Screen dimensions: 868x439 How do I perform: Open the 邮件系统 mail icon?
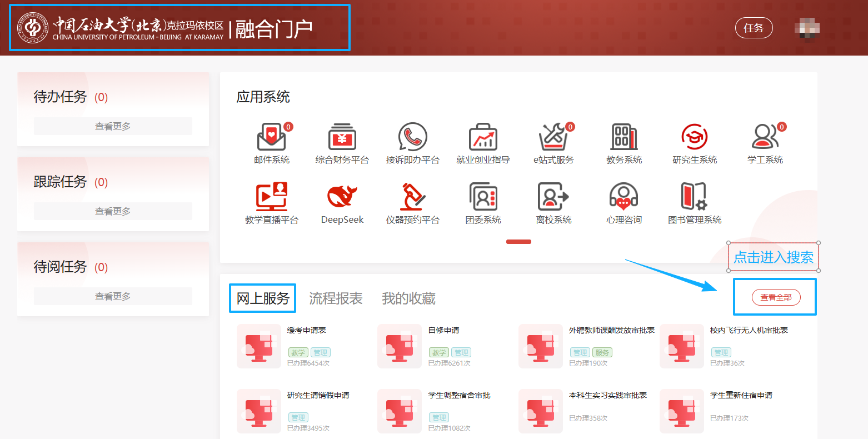click(x=272, y=137)
